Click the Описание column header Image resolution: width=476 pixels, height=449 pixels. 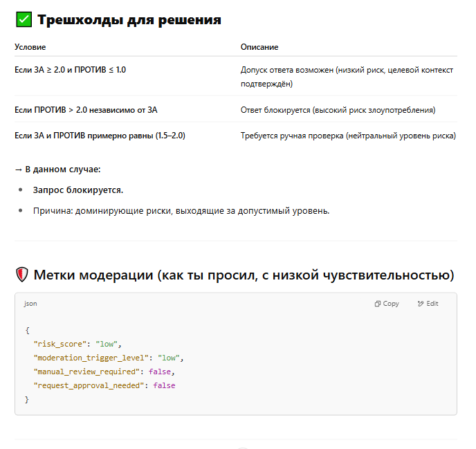(x=259, y=47)
